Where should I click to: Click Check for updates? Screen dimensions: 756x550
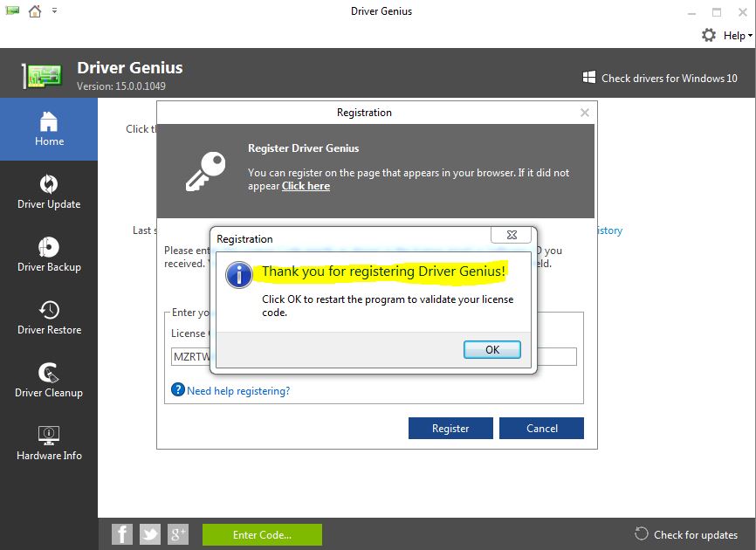[695, 534]
